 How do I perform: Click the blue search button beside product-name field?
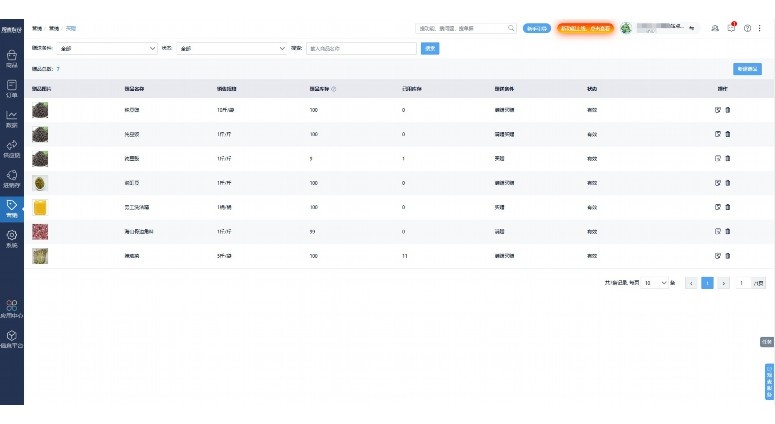pos(430,48)
